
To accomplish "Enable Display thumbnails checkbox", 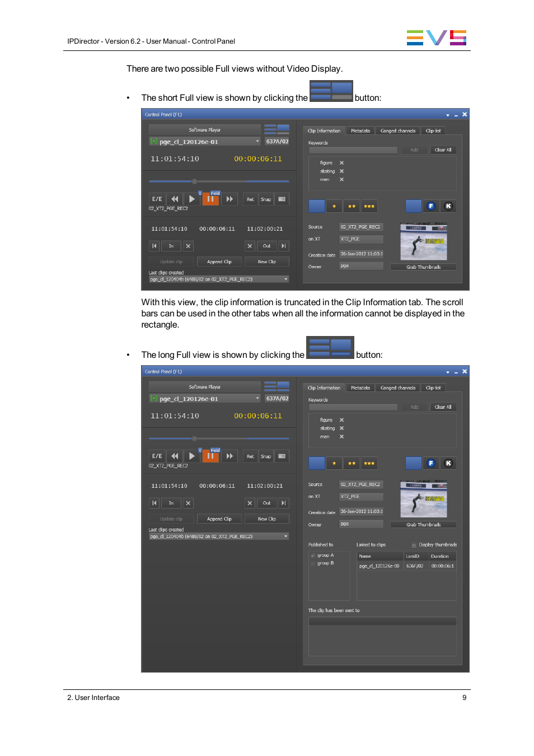I will click(x=414, y=545).
